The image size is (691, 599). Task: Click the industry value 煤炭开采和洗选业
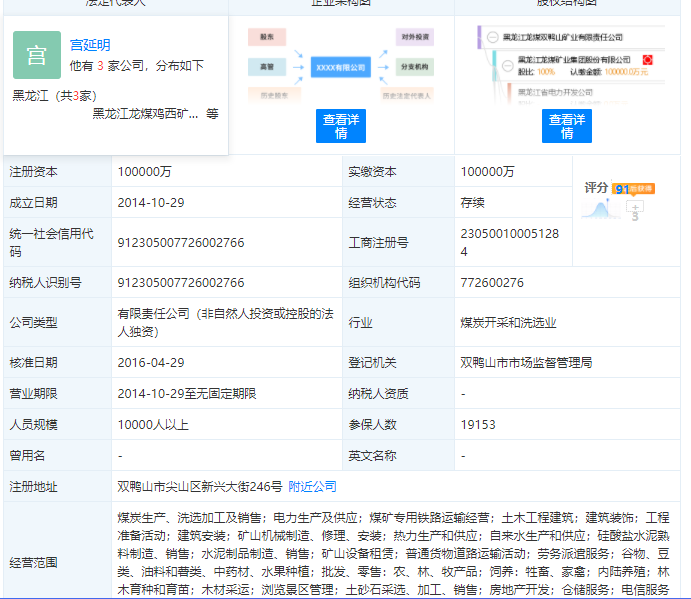point(508,323)
